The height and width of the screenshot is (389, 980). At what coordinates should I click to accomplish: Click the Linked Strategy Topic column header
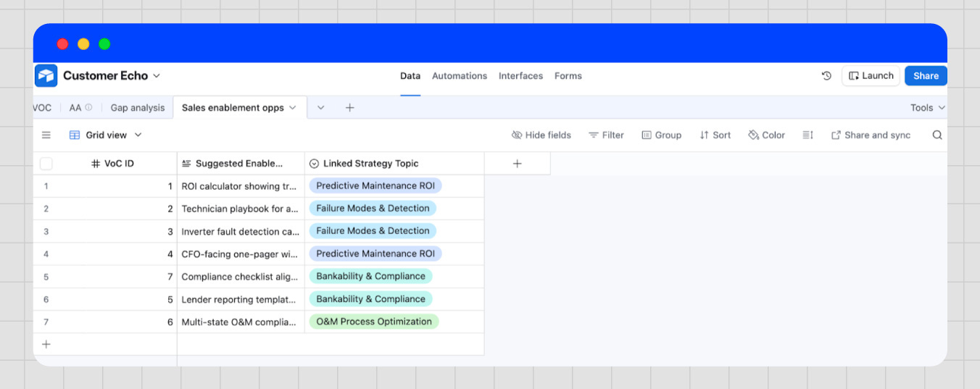(x=394, y=164)
